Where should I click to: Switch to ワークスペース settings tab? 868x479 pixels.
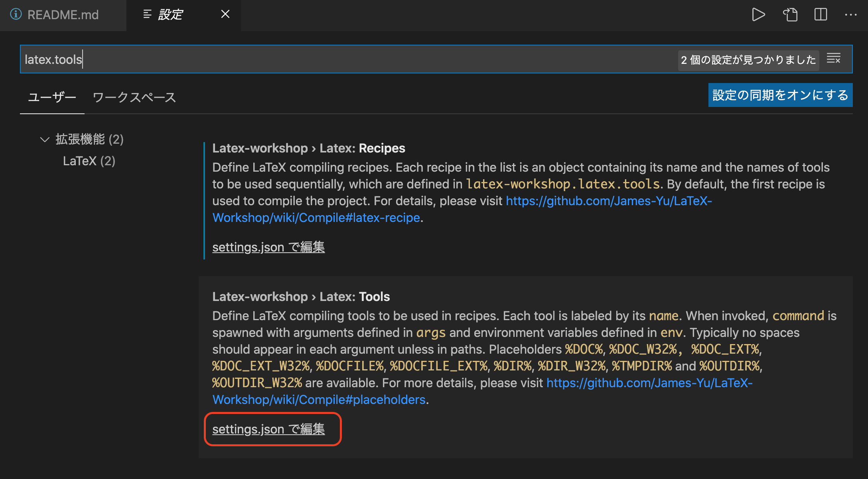pos(134,97)
